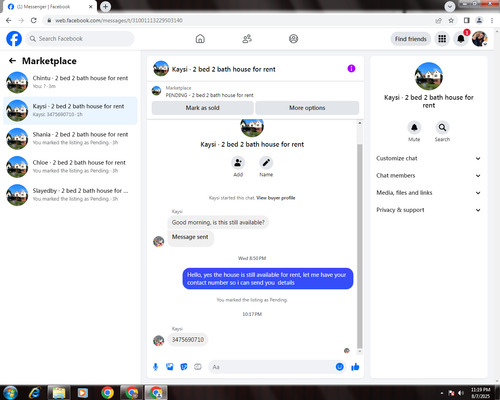Click the 'Message sent' bubble
Screen dimensions: 500x400
tap(190, 238)
